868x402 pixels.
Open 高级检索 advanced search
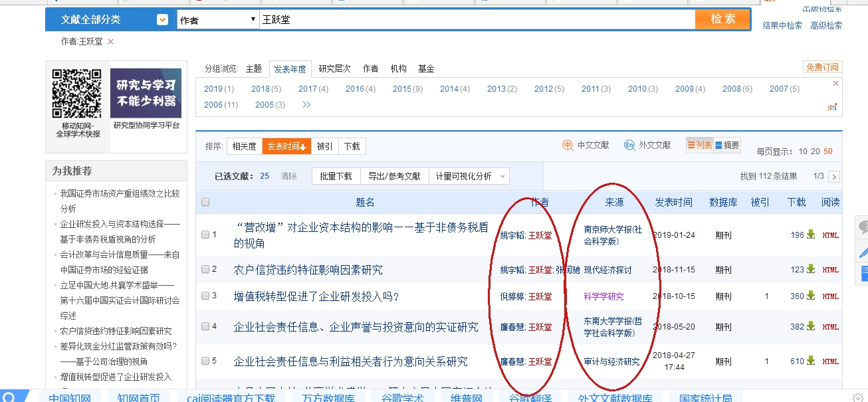tap(826, 25)
